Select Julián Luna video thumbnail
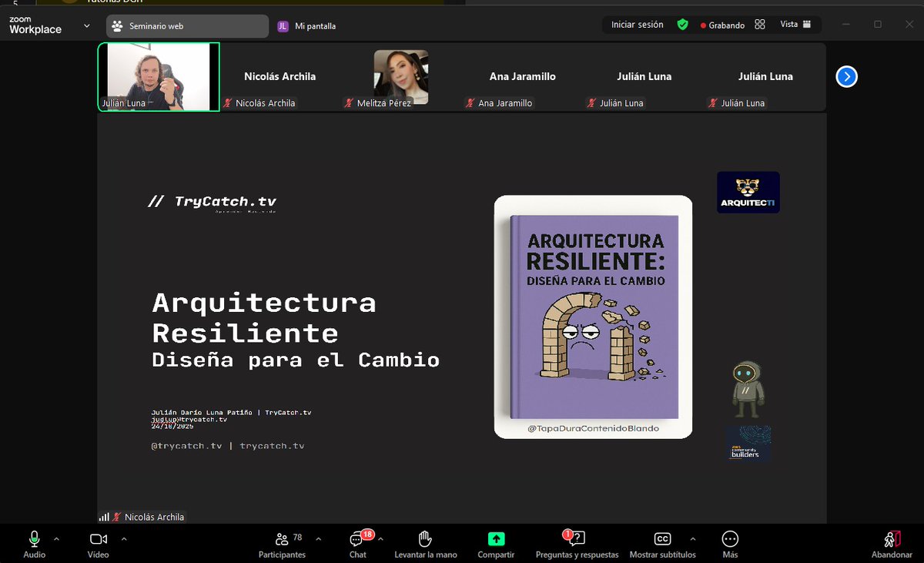The width and height of the screenshot is (924, 563). 159,77
